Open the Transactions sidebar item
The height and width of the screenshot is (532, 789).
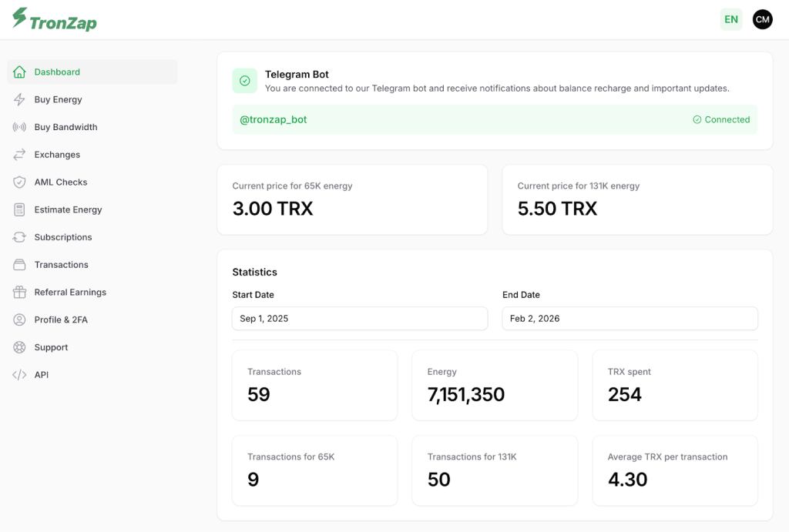[x=62, y=265]
